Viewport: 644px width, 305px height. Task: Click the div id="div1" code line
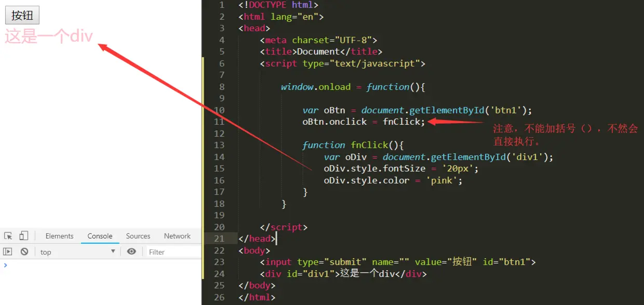[343, 274]
